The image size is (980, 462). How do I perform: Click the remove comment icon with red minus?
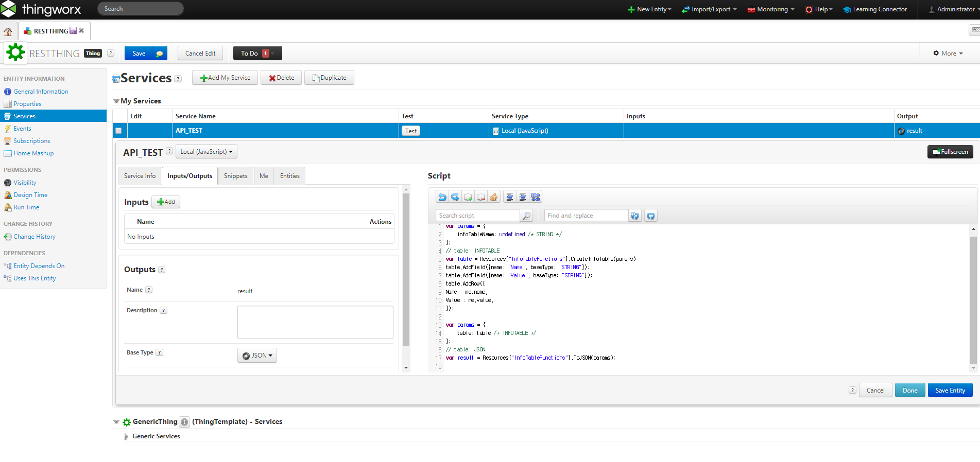point(480,197)
